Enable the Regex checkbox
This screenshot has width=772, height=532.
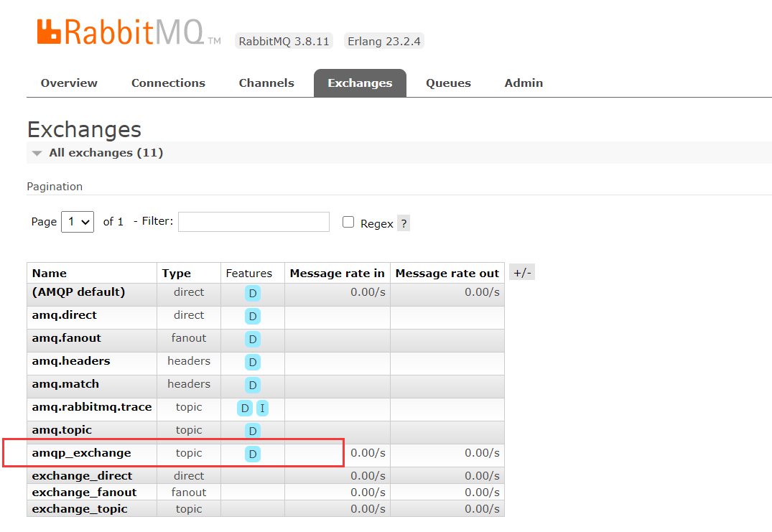point(348,222)
